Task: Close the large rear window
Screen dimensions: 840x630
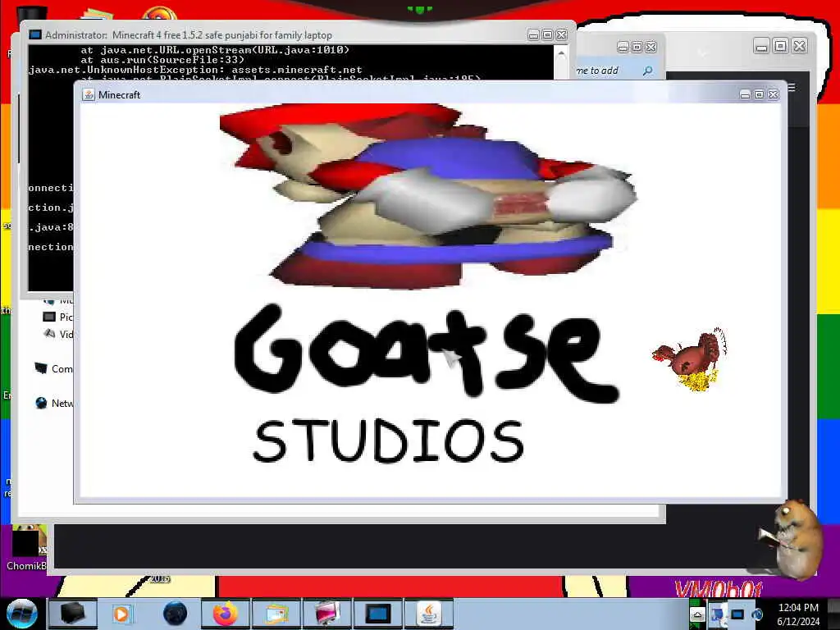Action: coord(799,46)
